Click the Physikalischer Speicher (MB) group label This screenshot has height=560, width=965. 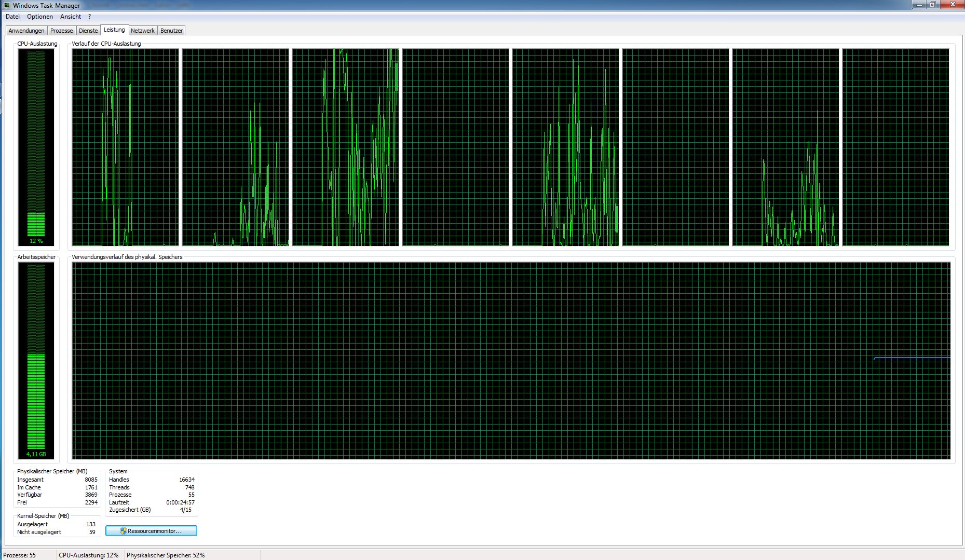(x=52, y=471)
